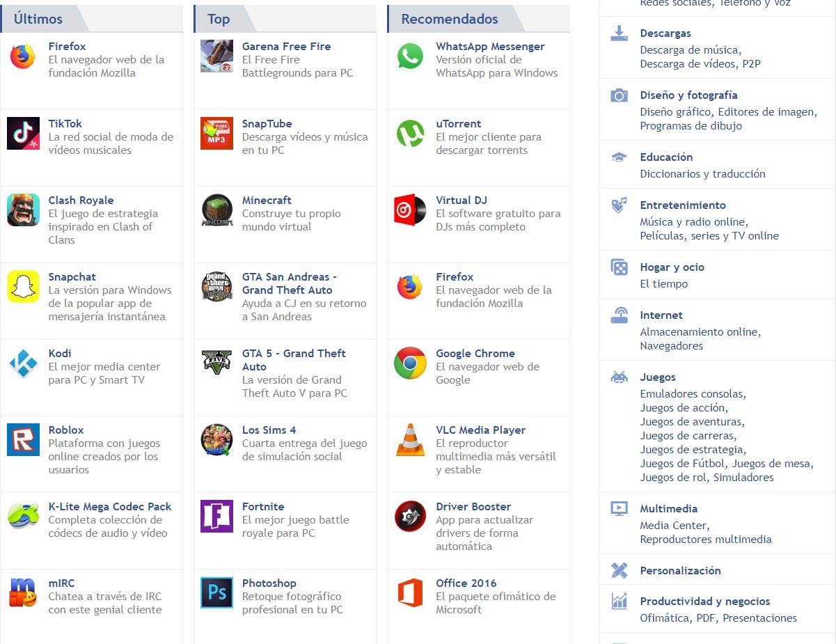Open the TikTok title link

point(65,123)
